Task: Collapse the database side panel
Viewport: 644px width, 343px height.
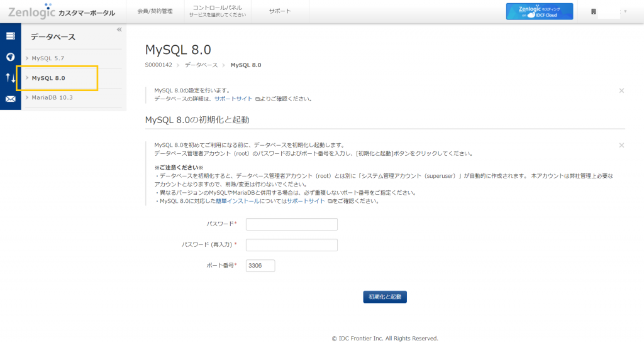Action: coord(119,30)
